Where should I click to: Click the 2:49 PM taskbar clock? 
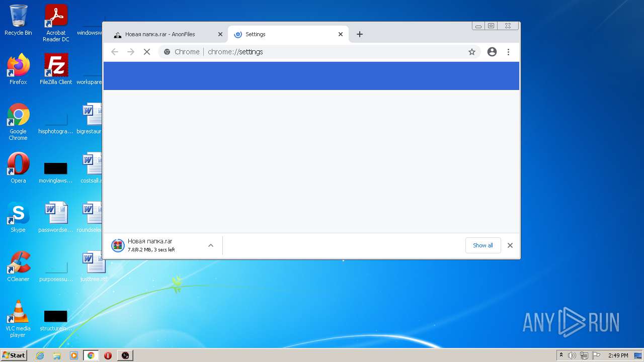[x=618, y=355]
